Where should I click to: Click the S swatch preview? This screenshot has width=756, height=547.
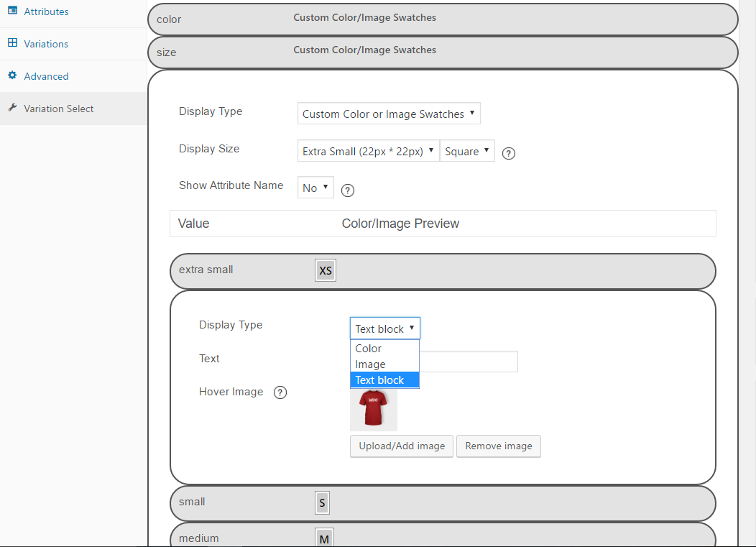click(x=322, y=503)
